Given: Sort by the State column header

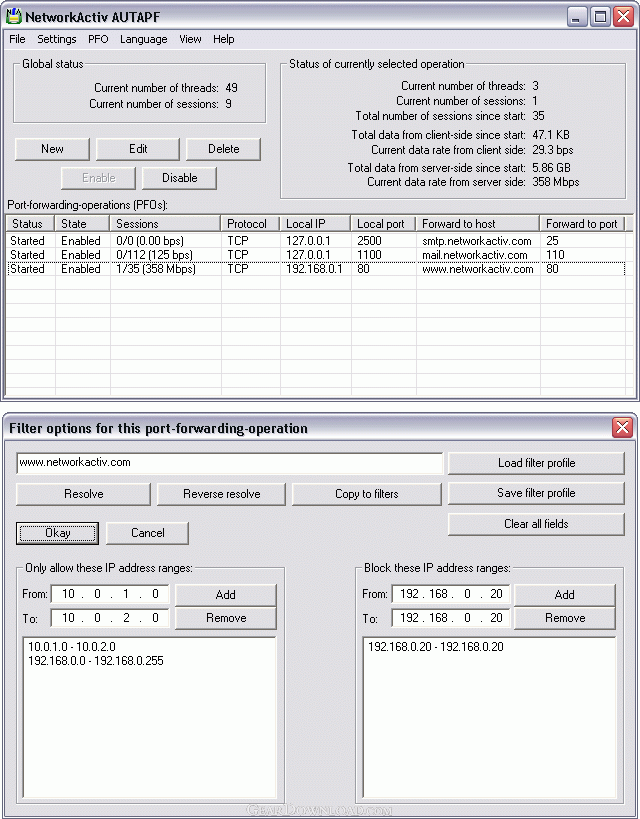Looking at the screenshot, I should point(82,224).
